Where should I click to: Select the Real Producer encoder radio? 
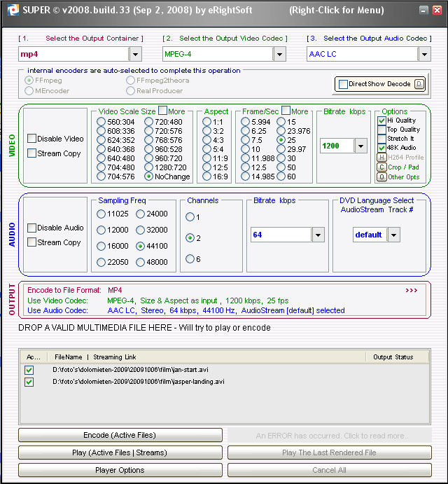130,91
